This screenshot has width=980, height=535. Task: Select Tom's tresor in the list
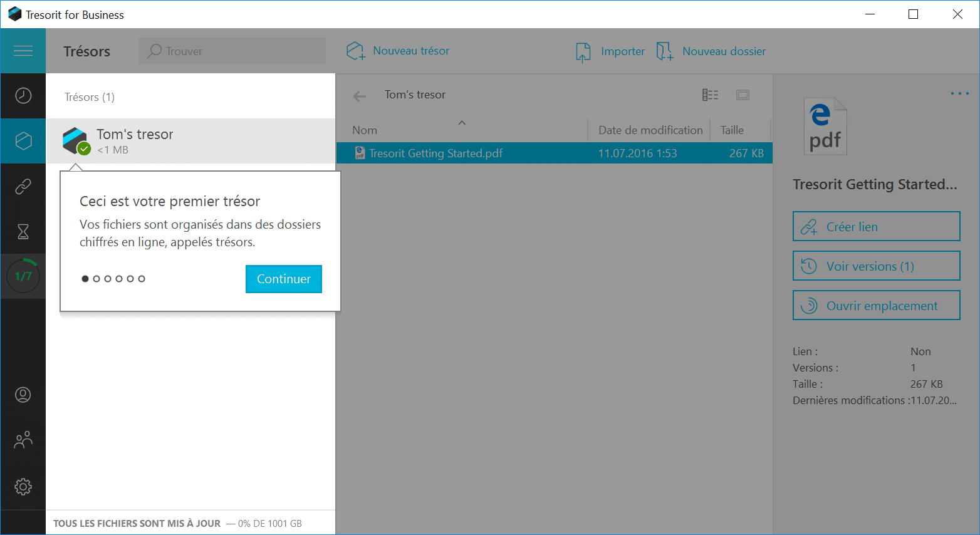point(190,141)
